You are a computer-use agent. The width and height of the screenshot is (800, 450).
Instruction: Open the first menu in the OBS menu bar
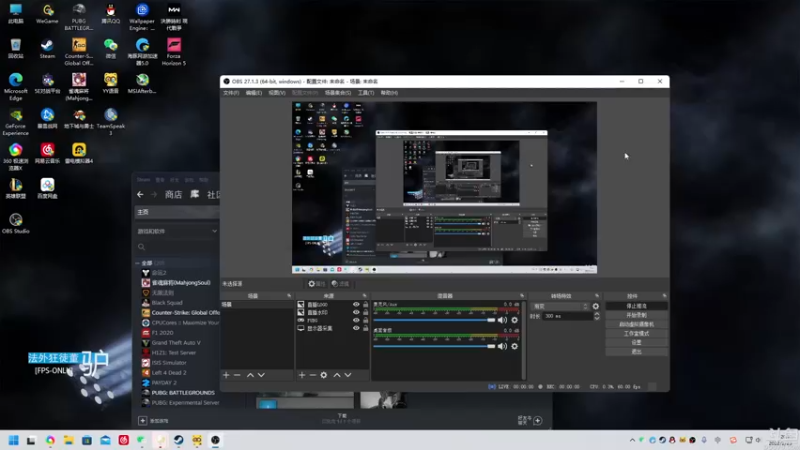[231, 93]
